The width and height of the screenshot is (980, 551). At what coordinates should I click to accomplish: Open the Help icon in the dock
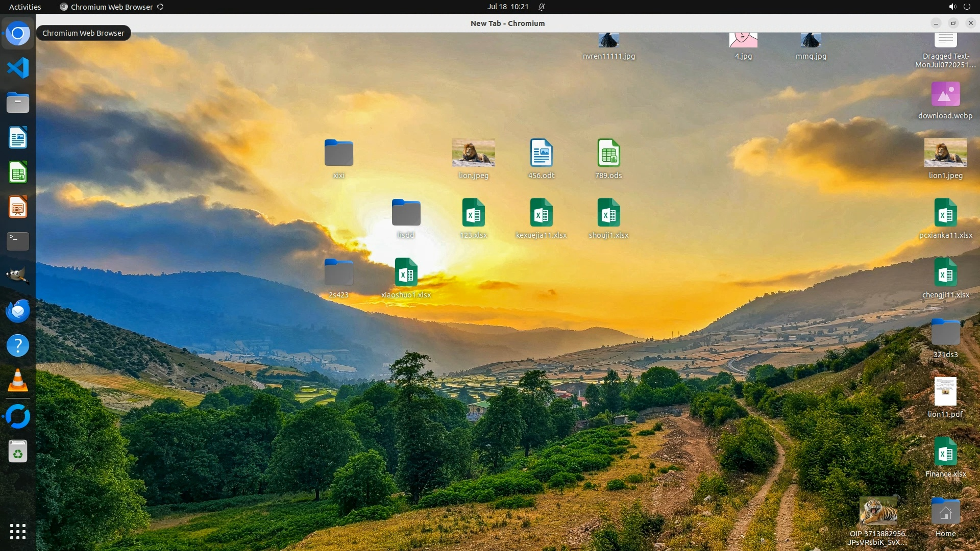(18, 346)
